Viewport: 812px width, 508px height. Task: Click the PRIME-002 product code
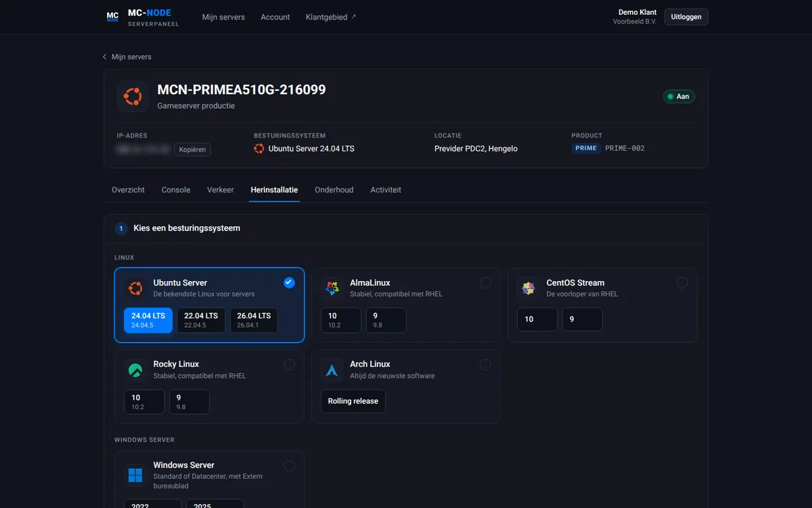coord(625,148)
